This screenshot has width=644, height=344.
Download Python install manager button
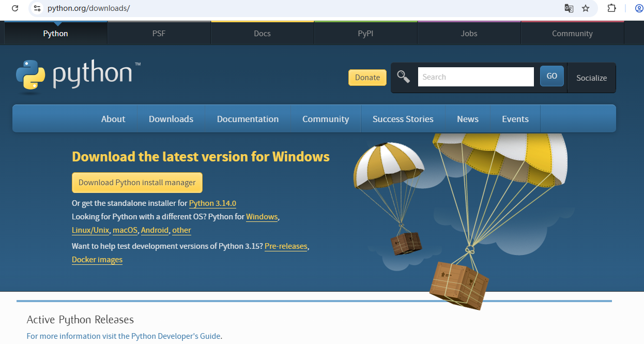[137, 183]
